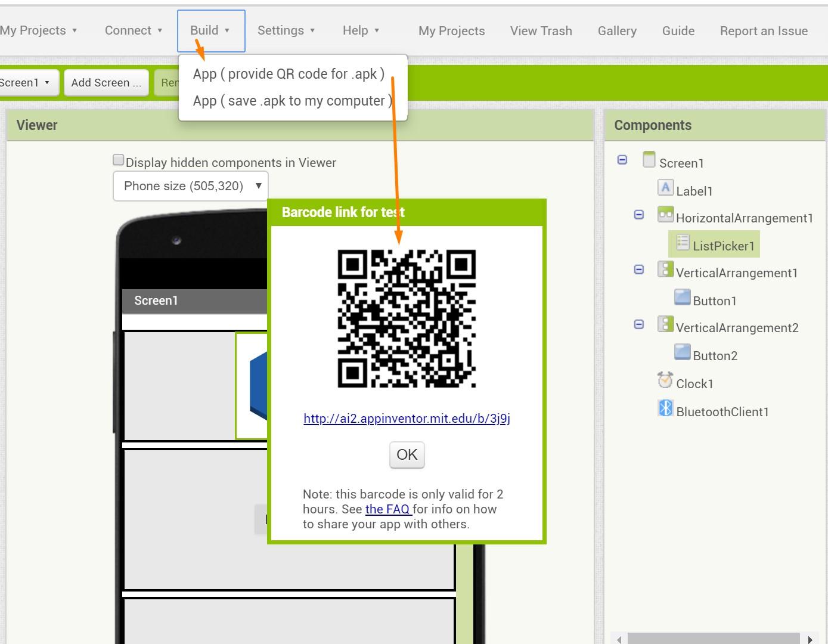Viewport: 828px width, 644px height.
Task: Click the Add Screen button
Action: [x=106, y=82]
